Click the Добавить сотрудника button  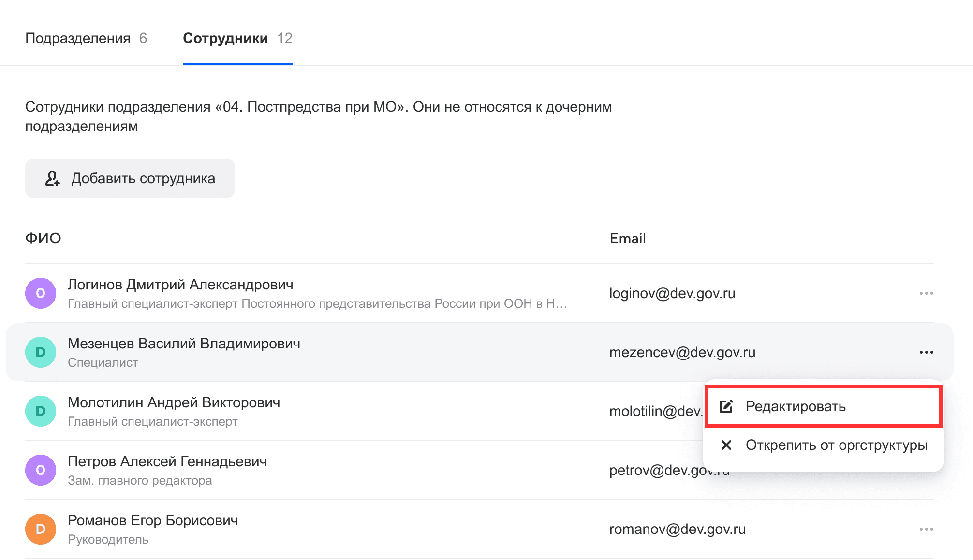(130, 178)
